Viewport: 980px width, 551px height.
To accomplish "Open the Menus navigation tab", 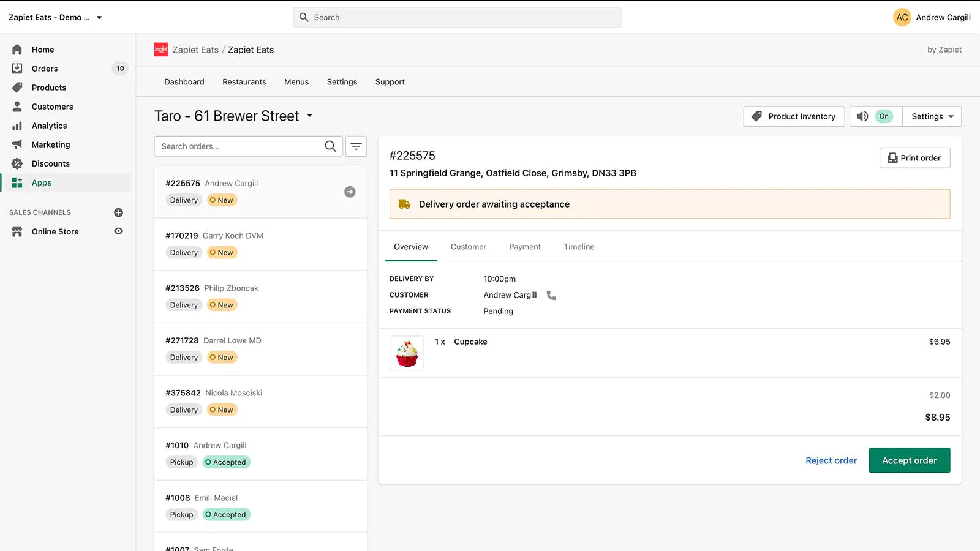I will click(296, 82).
